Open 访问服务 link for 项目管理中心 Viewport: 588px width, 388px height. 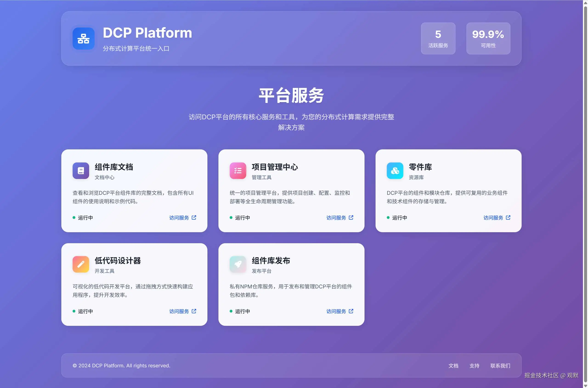tap(336, 218)
